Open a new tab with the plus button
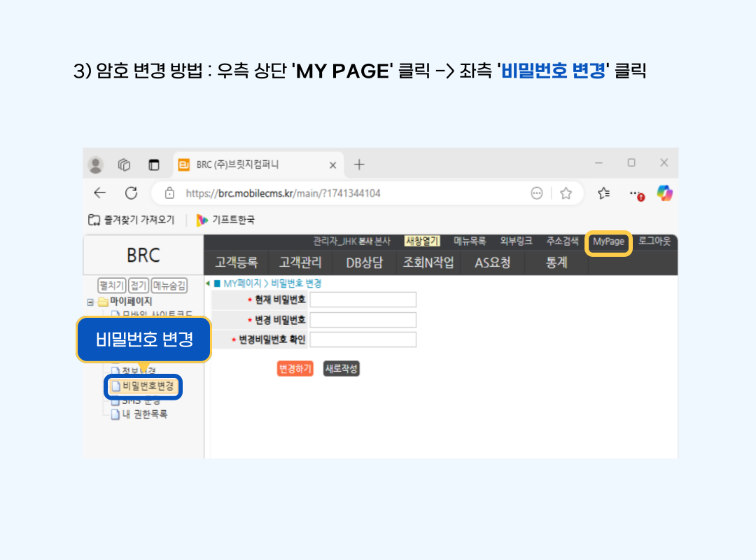756x560 pixels. (x=358, y=163)
